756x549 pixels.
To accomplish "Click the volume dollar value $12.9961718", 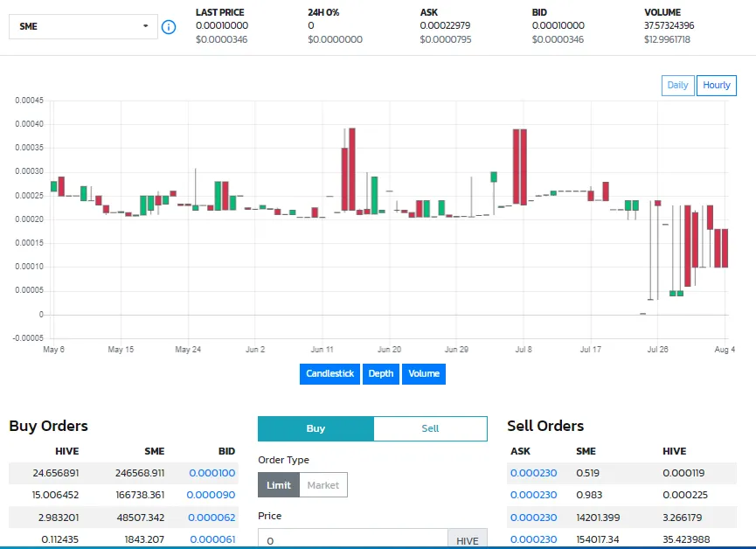I will (667, 39).
